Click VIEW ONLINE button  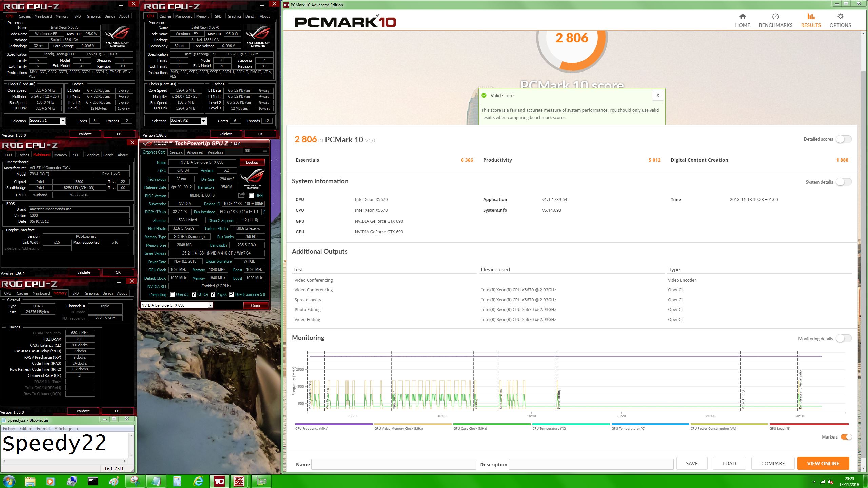[x=823, y=463]
